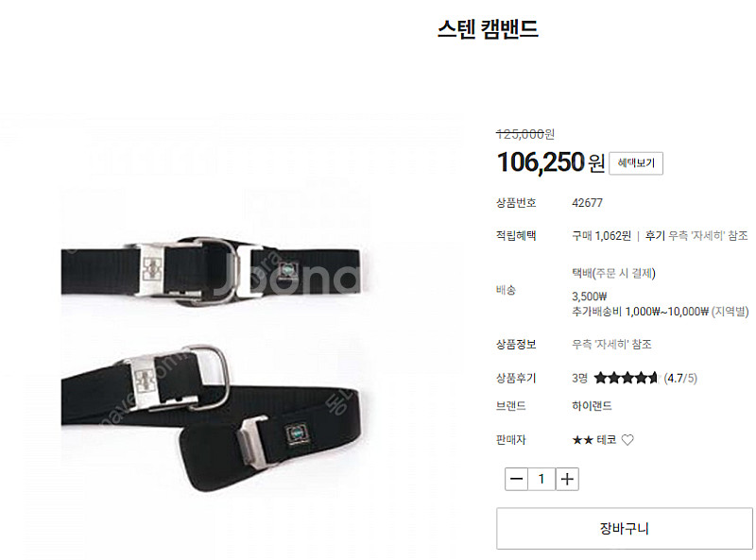Image resolution: width=756 pixels, height=560 pixels.
Task: Click the seller name 테코
Action: [607, 439]
